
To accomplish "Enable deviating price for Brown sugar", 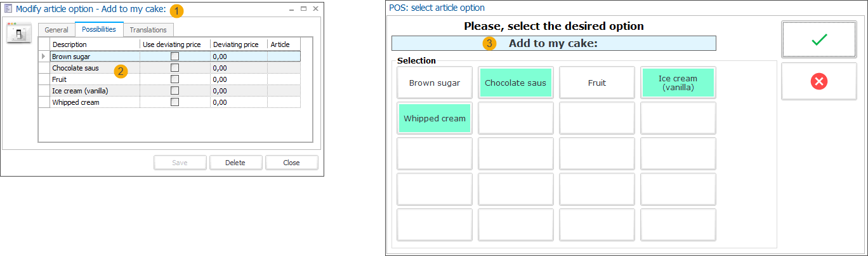I will point(175,57).
